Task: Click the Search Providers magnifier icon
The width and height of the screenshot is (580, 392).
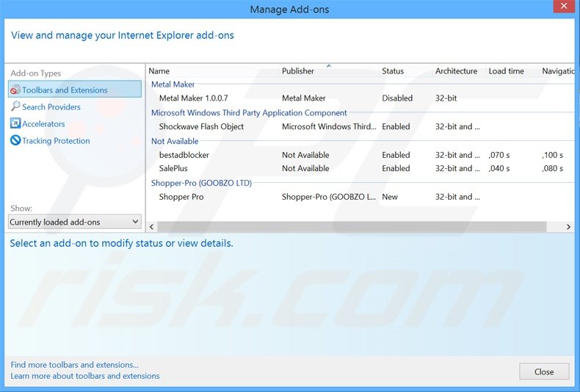Action: (x=15, y=106)
